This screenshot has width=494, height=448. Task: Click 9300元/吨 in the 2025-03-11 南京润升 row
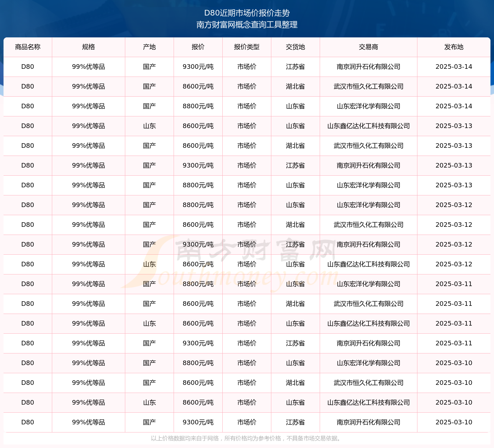[198, 343]
